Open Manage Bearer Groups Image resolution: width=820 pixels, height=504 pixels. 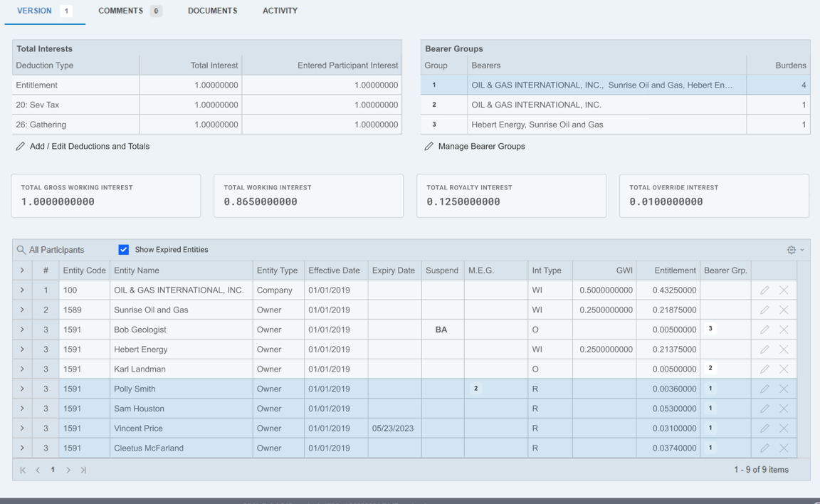click(474, 147)
